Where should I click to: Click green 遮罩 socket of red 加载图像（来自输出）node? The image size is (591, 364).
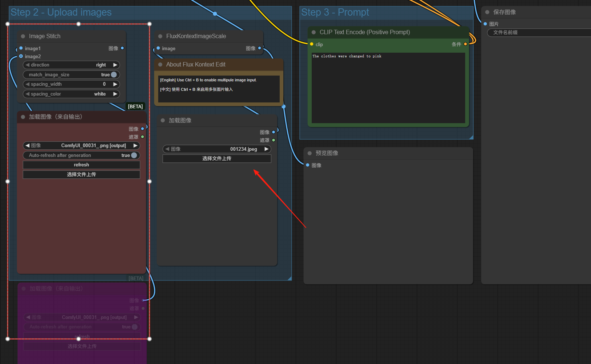[143, 137]
